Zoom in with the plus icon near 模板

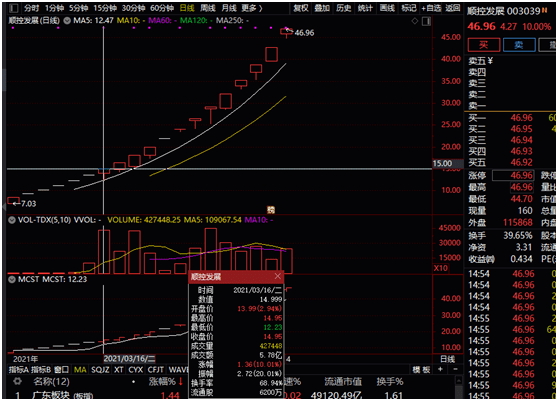pos(440,369)
